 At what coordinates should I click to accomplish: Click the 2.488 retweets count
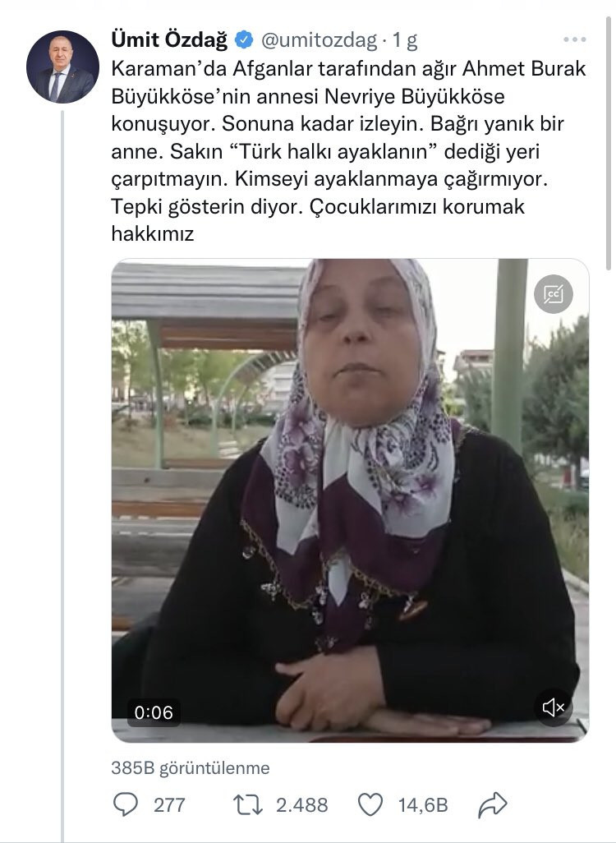pyautogui.click(x=301, y=805)
